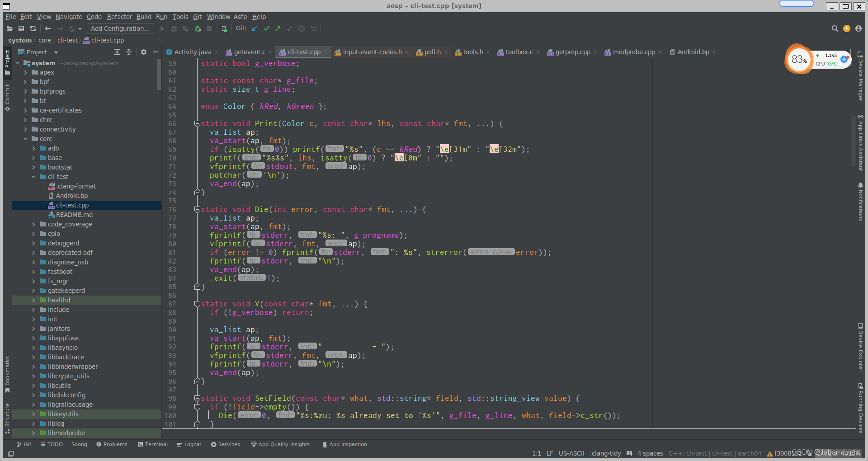Click Git Commit checkmark icon
Viewport: 868px width, 461px height.
[267, 28]
